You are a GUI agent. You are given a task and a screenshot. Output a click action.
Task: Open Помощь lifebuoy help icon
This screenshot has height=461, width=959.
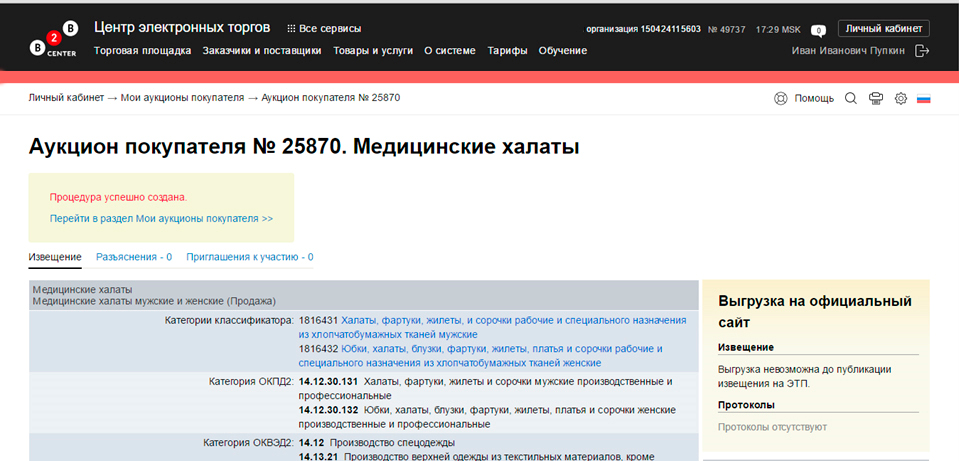(x=781, y=98)
